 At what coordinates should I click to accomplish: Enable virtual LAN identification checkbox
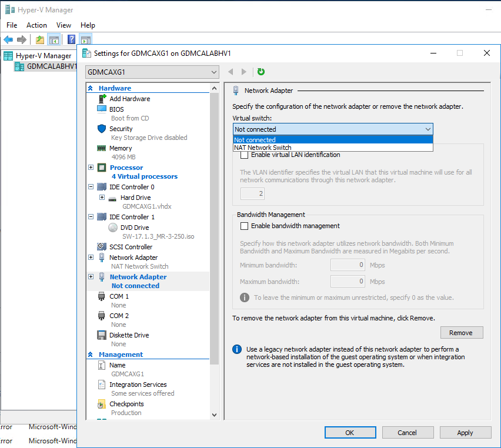[x=244, y=155]
